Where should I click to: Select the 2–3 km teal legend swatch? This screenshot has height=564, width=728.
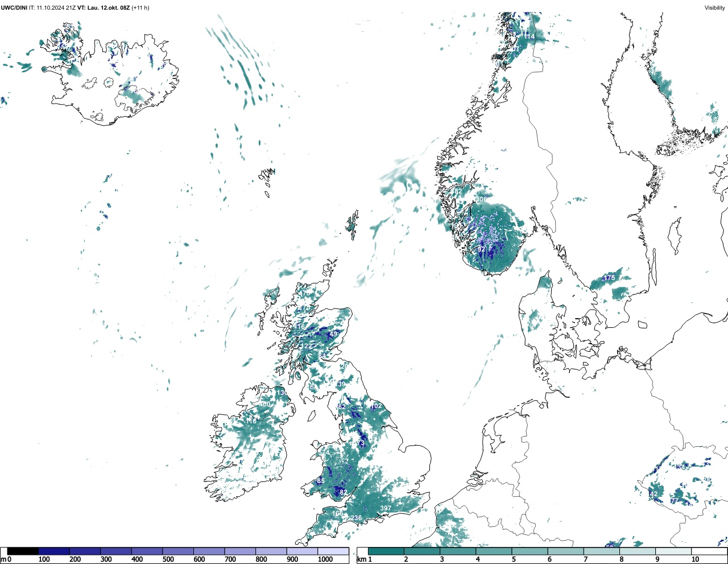(422, 551)
